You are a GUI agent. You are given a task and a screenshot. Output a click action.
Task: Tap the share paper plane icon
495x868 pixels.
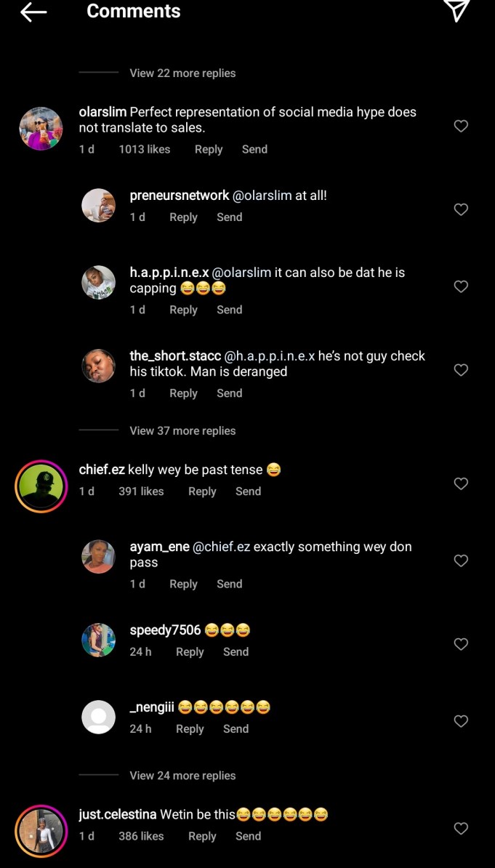click(456, 10)
